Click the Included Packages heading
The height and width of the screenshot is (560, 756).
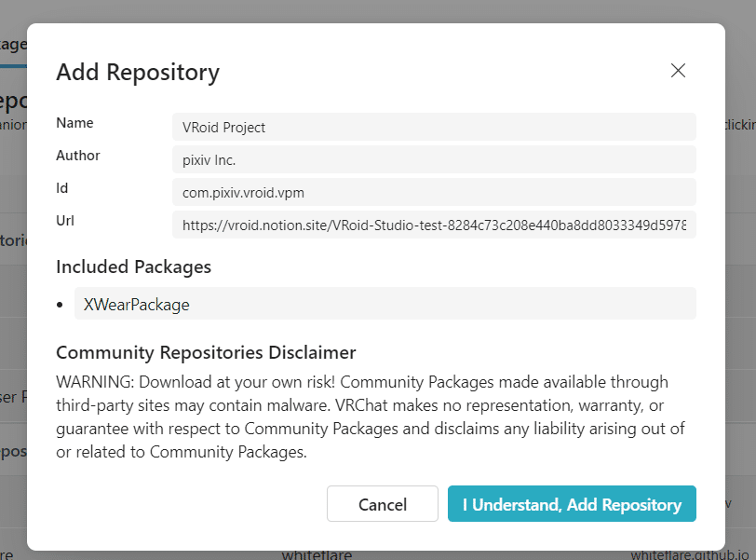[133, 266]
